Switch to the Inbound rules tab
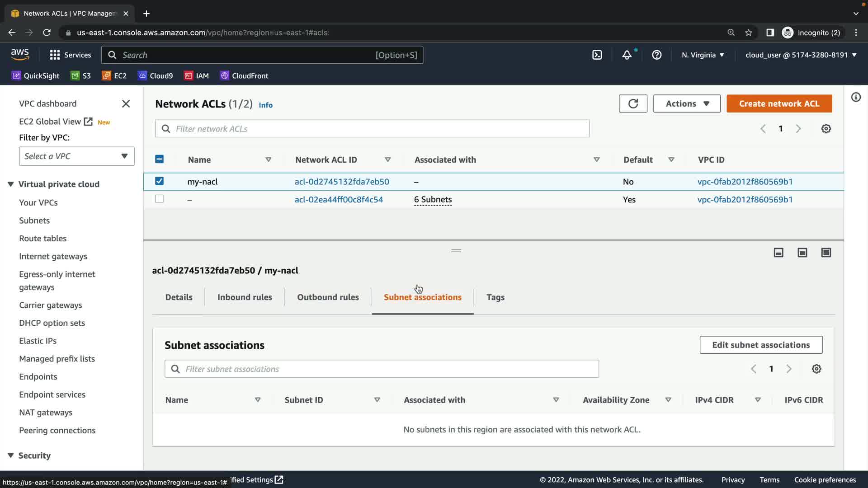The image size is (868, 488). pyautogui.click(x=244, y=297)
